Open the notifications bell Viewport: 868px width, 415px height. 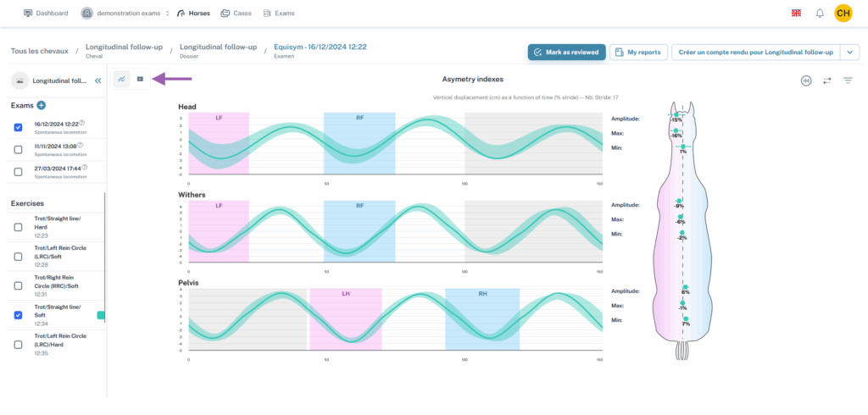coord(820,14)
